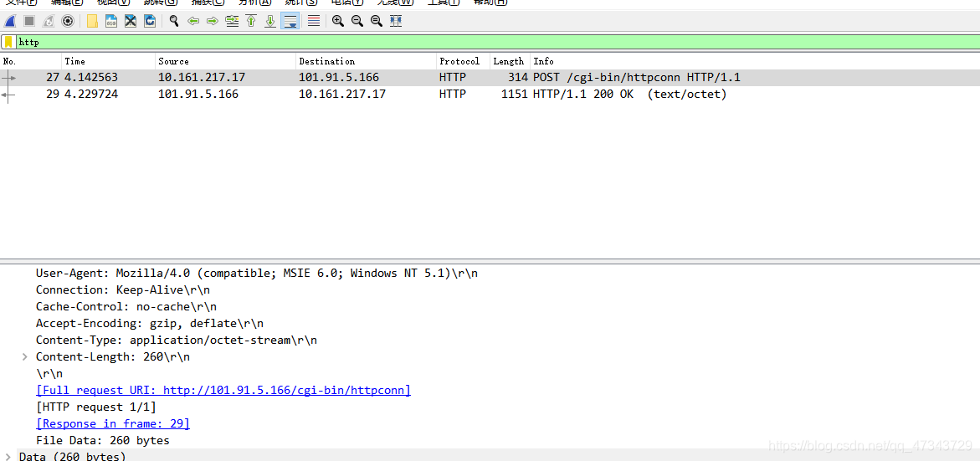
Task: Open a capture file with the folder icon
Action: point(92,21)
